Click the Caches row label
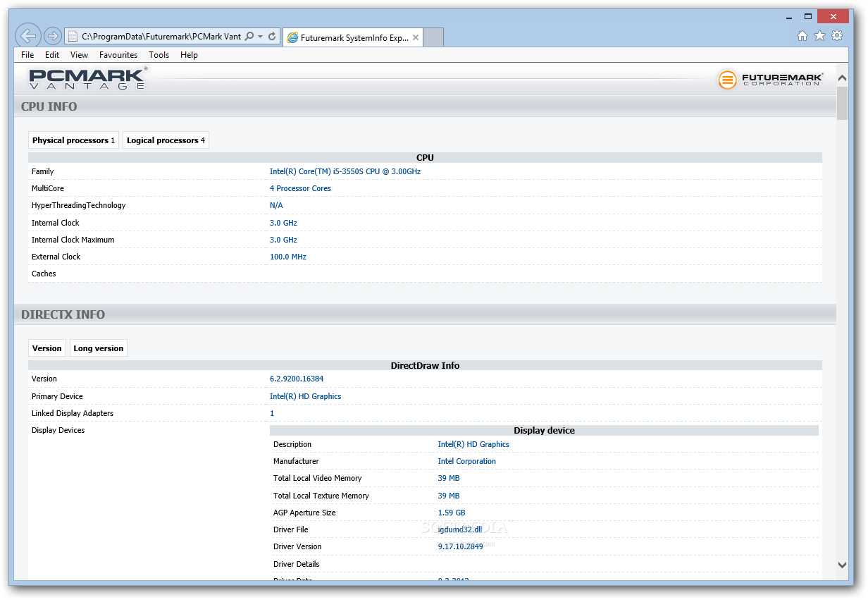This screenshot has height=600, width=868. pos(44,274)
